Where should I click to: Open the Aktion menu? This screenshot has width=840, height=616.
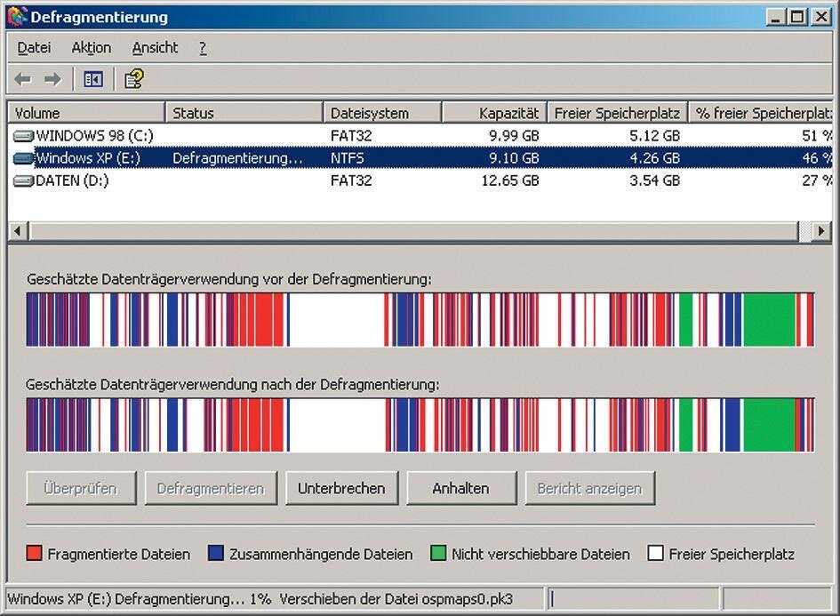tap(91, 48)
